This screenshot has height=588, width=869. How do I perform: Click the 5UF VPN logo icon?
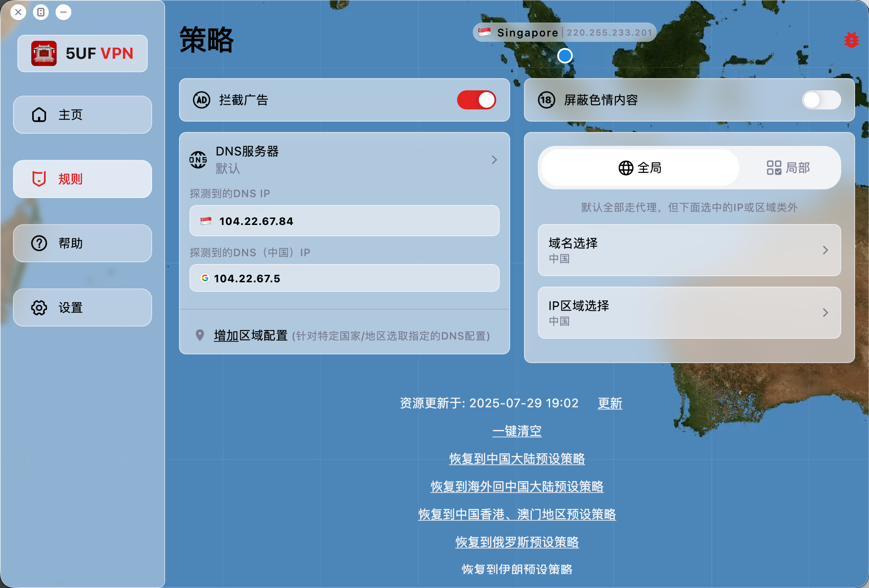point(44,53)
